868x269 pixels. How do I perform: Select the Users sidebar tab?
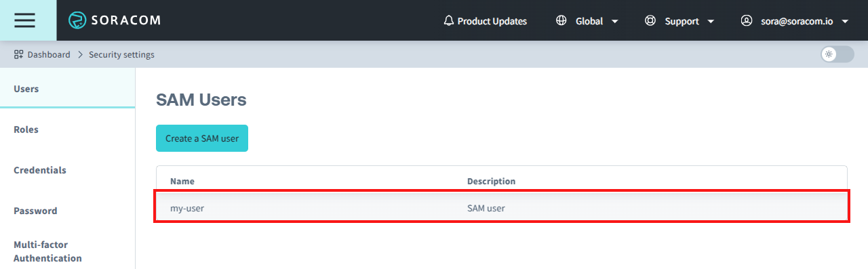click(x=68, y=89)
